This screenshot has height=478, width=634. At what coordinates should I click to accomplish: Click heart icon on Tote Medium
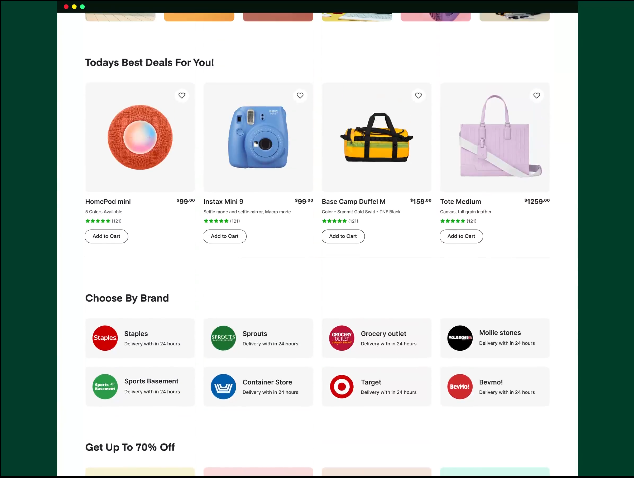pos(537,96)
